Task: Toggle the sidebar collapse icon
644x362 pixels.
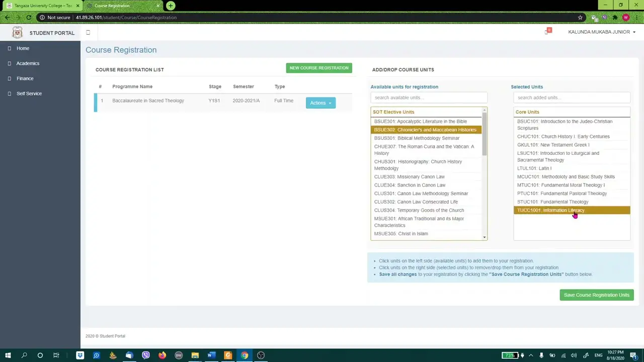Action: coord(88,33)
